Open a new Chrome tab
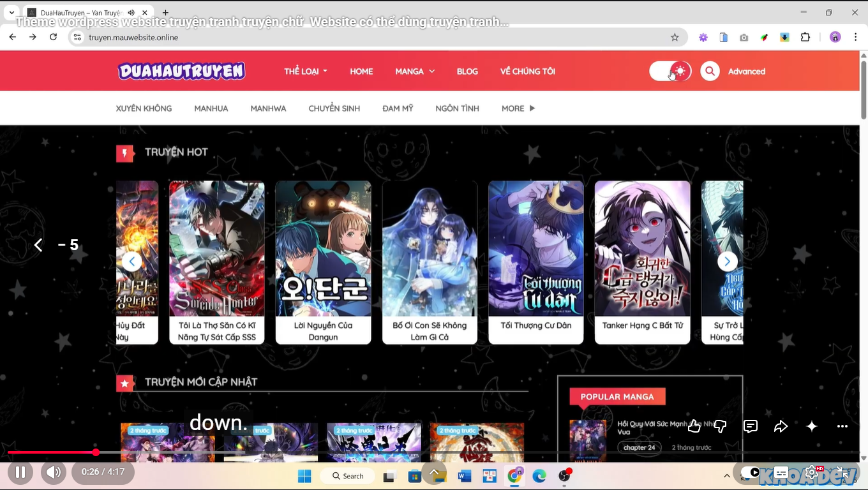 pyautogui.click(x=165, y=13)
